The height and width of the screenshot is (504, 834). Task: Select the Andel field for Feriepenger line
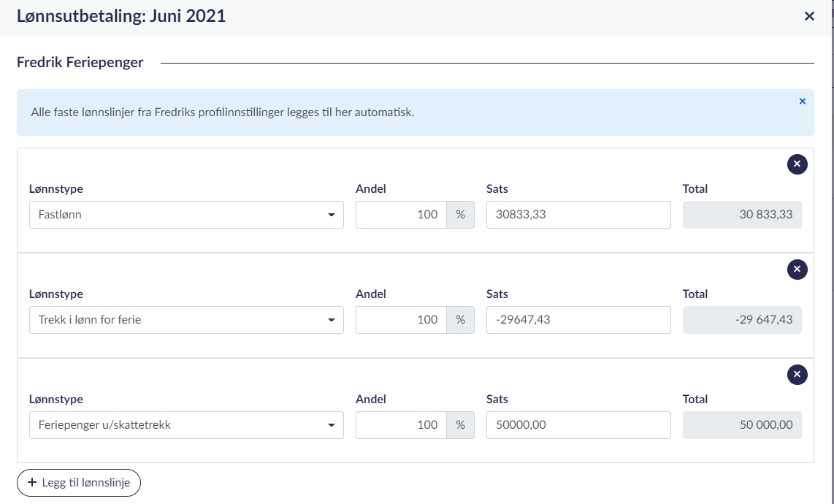[401, 425]
